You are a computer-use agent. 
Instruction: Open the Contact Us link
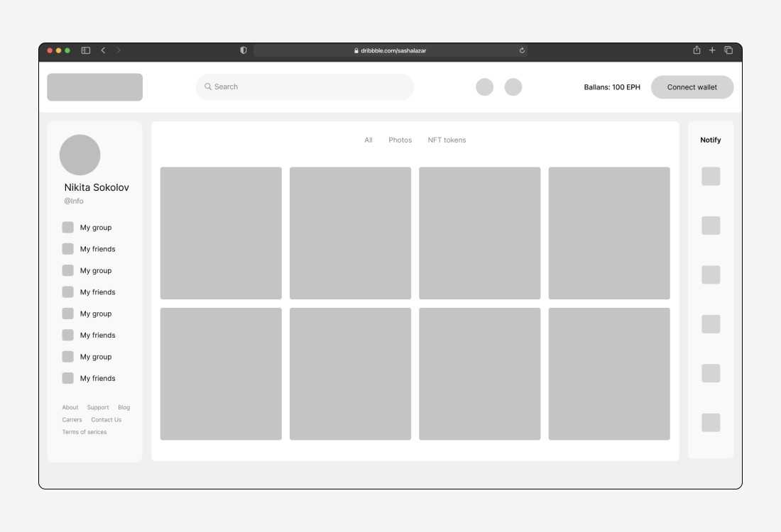pos(106,419)
